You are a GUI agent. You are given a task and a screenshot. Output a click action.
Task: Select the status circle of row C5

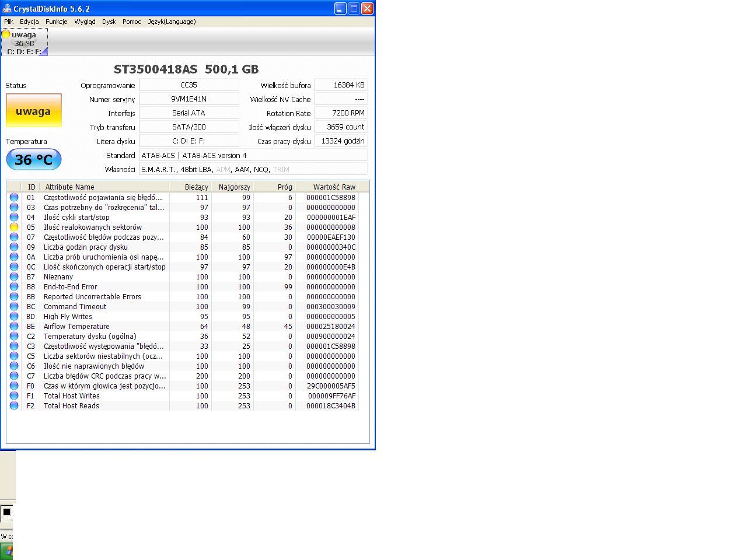[x=14, y=356]
